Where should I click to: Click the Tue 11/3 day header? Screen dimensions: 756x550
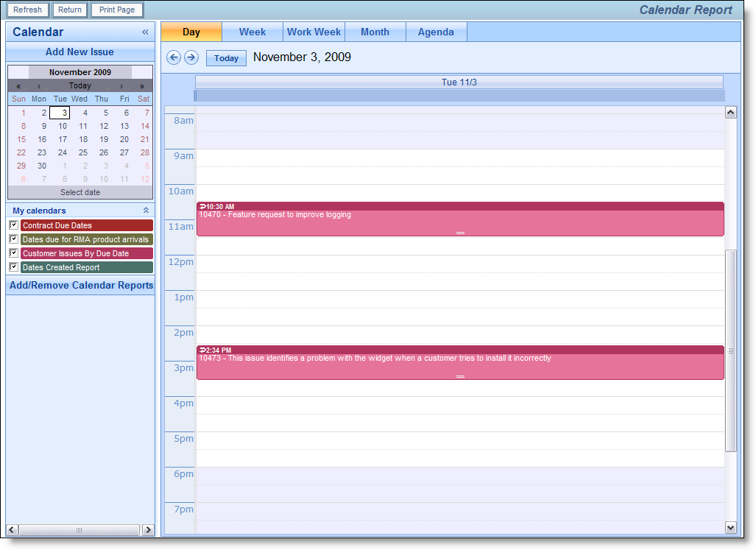459,82
